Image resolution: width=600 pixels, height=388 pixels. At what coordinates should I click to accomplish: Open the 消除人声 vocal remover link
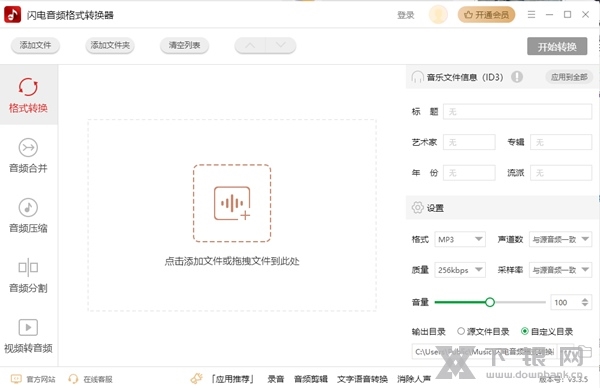[x=414, y=379]
